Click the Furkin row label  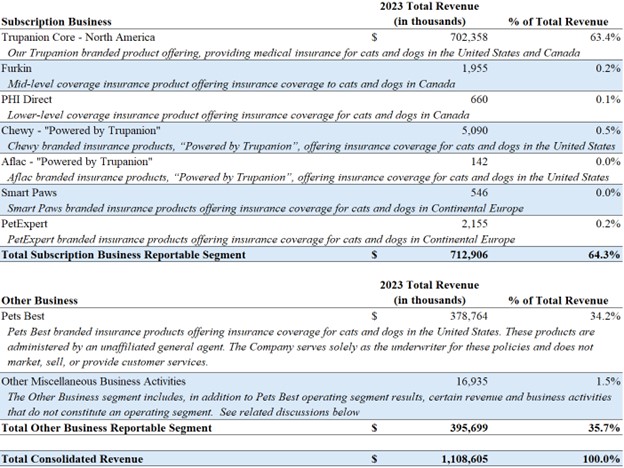(x=17, y=66)
